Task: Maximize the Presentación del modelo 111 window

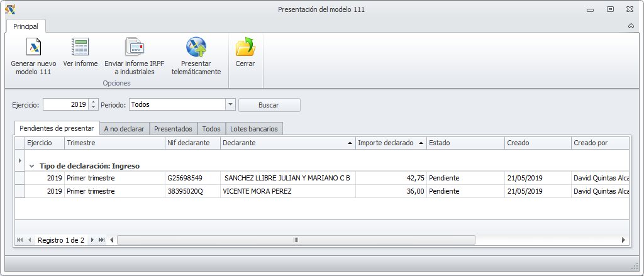Action: coord(611,9)
